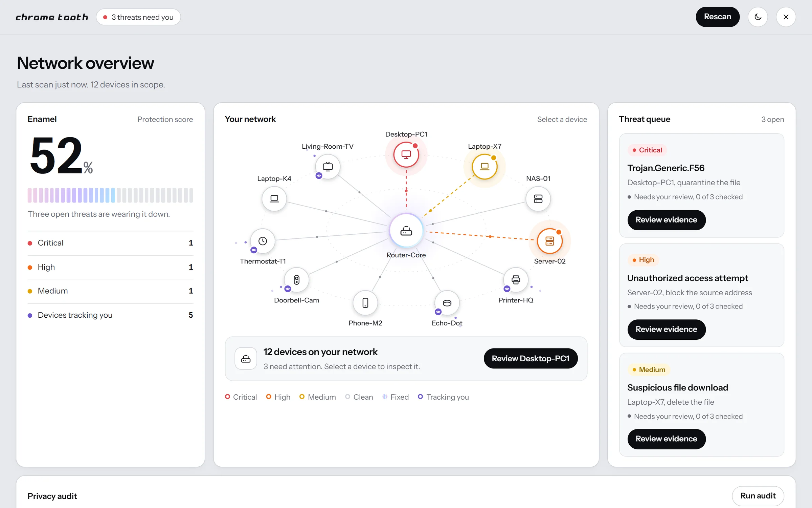Click the chrome tooth logo

coord(52,17)
